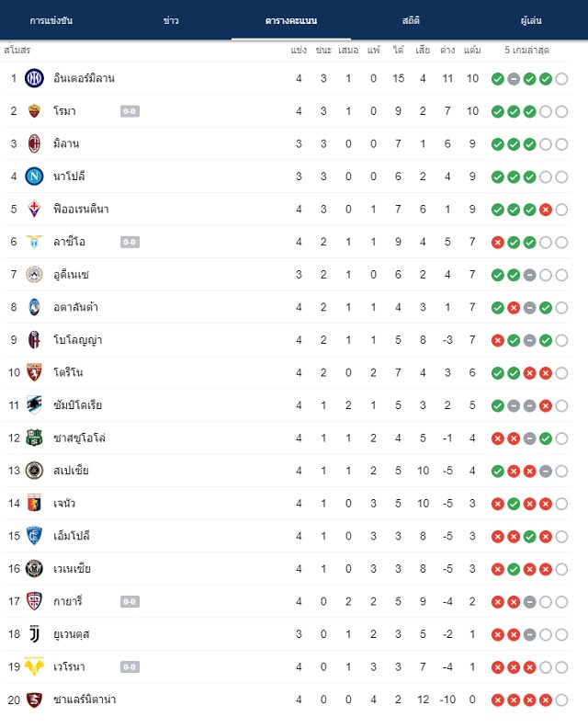Click the แต้ม points column header

pyautogui.click(x=472, y=50)
